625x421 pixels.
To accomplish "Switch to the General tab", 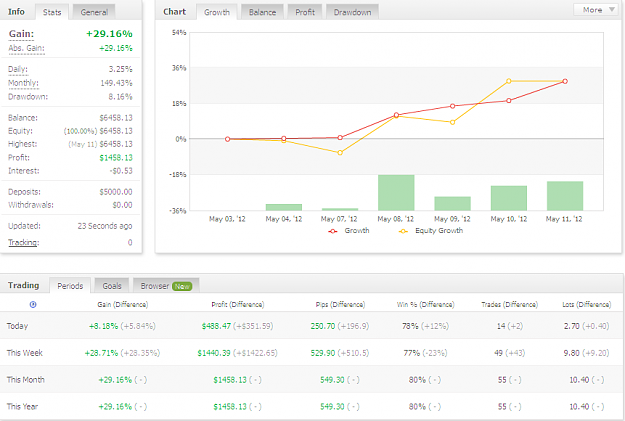I will 94,12.
